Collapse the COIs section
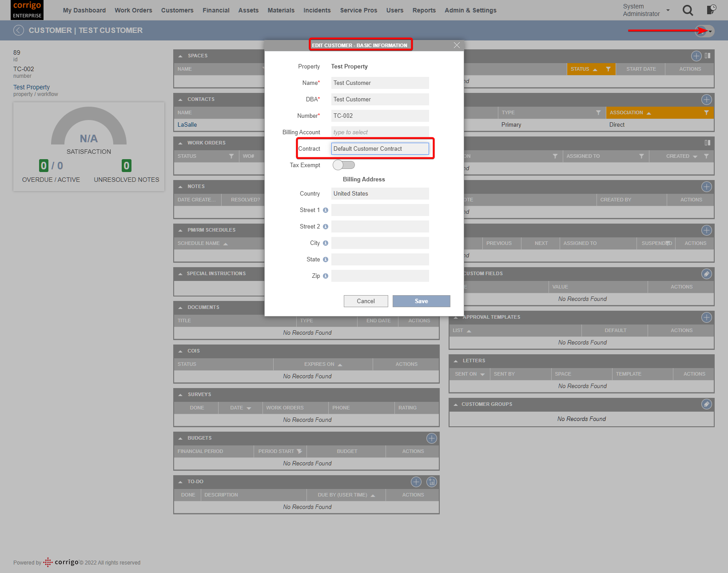The height and width of the screenshot is (573, 728). 180,351
